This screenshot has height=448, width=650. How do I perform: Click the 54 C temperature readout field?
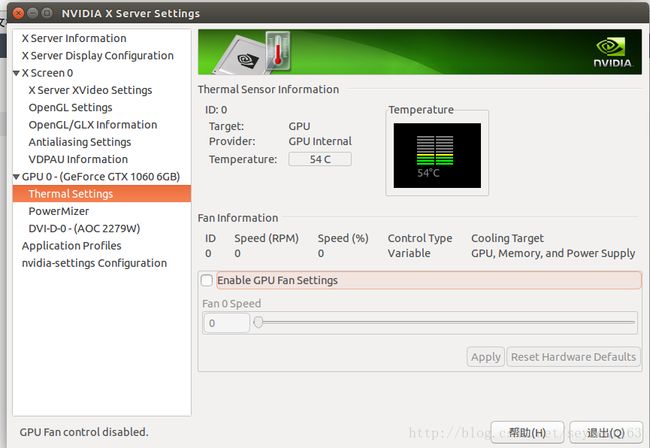(x=320, y=159)
